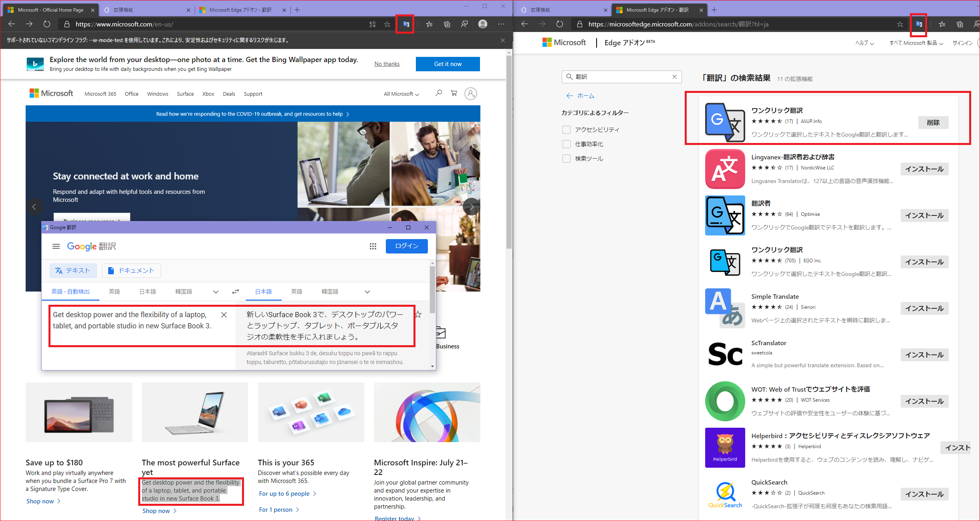Install the Lingvanex extension
This screenshot has height=521, width=980.
tap(924, 169)
